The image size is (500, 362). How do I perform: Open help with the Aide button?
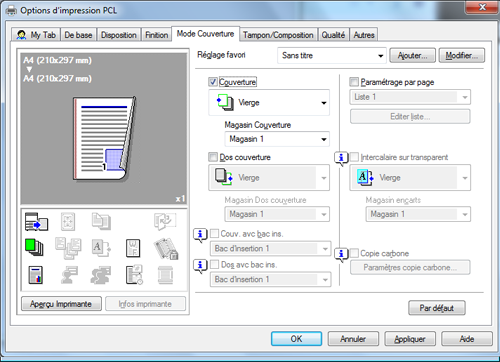coord(467,339)
